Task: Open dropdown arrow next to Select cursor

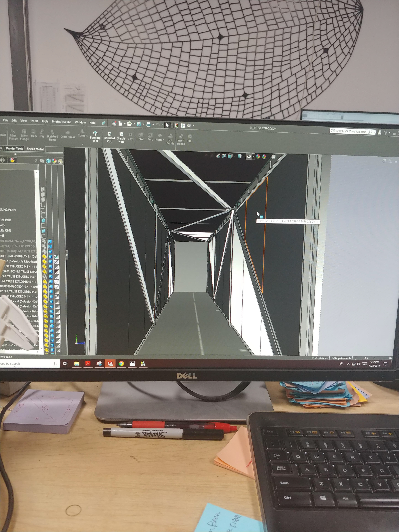Action: [x=172, y=125]
